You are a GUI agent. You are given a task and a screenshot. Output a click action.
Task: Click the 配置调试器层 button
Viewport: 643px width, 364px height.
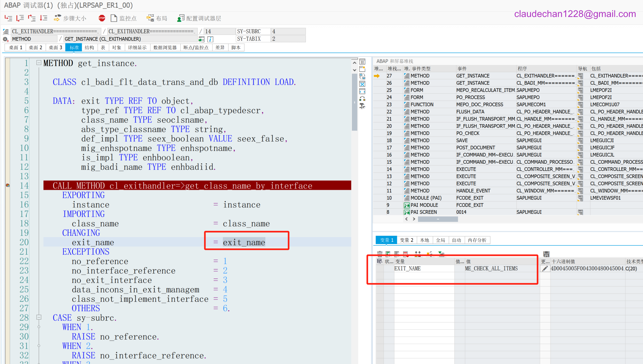click(x=199, y=18)
